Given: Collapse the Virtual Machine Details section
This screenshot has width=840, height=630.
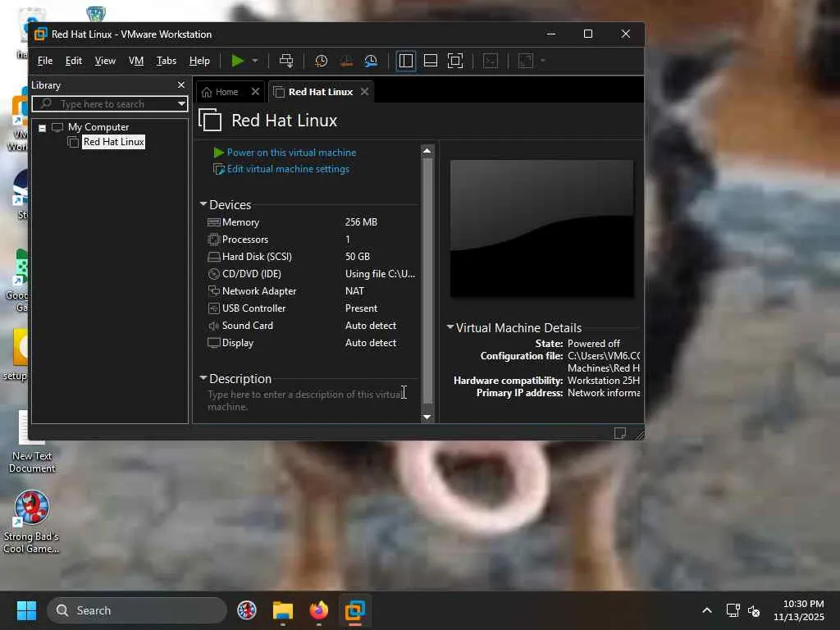Looking at the screenshot, I should [450, 326].
